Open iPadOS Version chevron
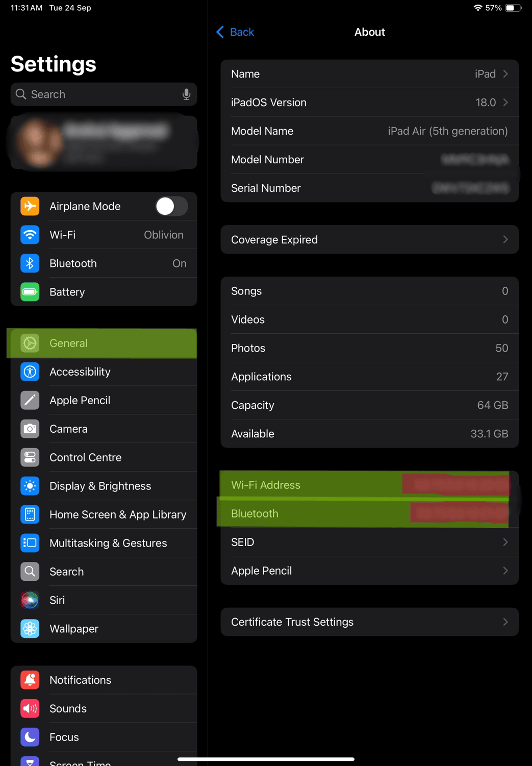The height and width of the screenshot is (766, 532). [505, 103]
